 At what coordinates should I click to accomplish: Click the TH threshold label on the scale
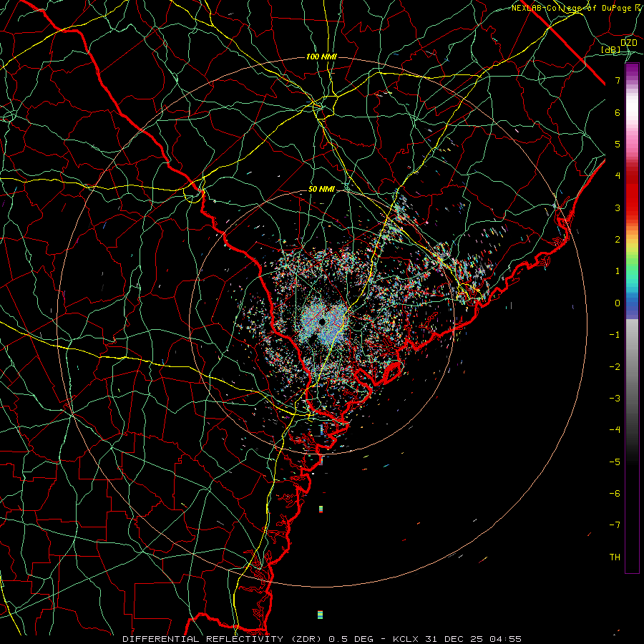point(615,557)
